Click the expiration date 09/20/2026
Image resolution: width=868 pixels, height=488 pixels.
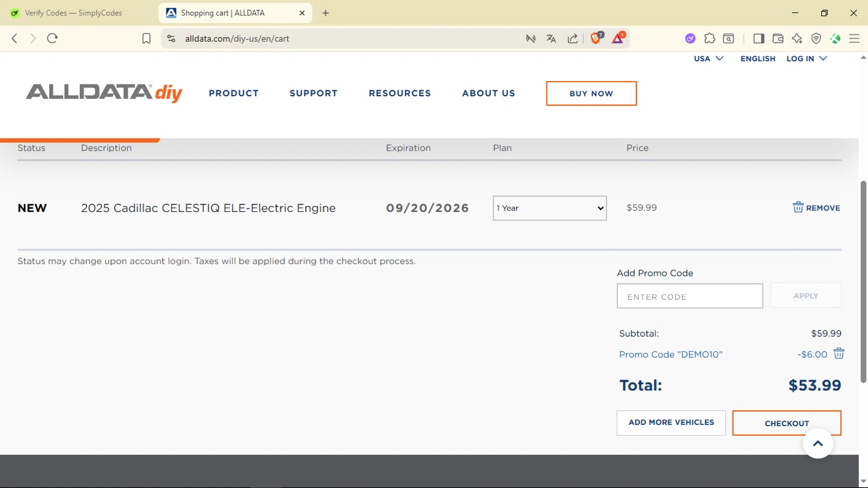point(428,208)
